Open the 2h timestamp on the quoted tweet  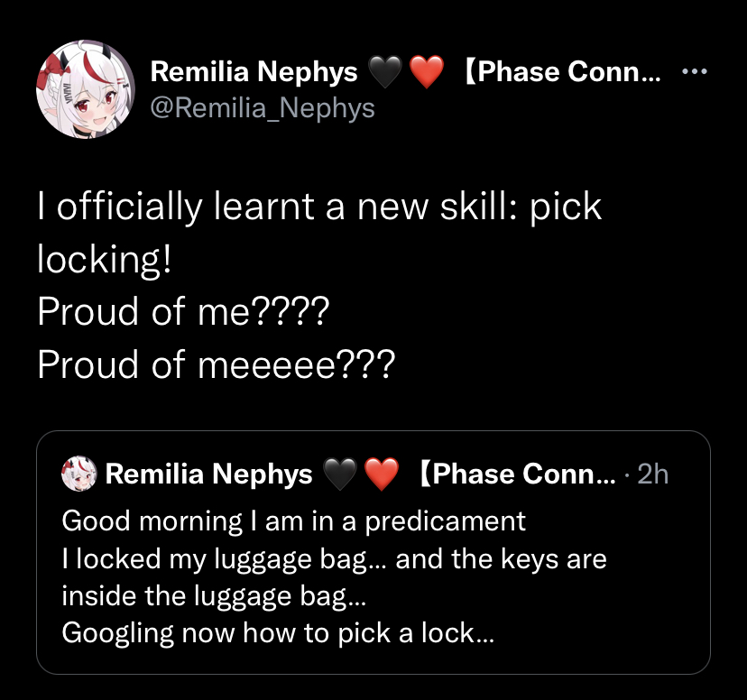point(652,474)
